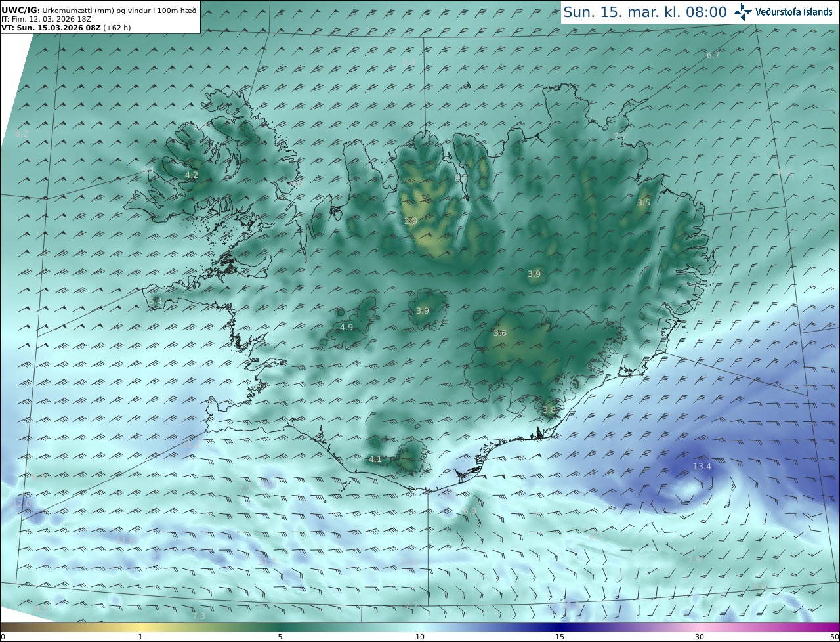
Task: Click the dark blue section of the colorbar
Action: tap(561, 627)
